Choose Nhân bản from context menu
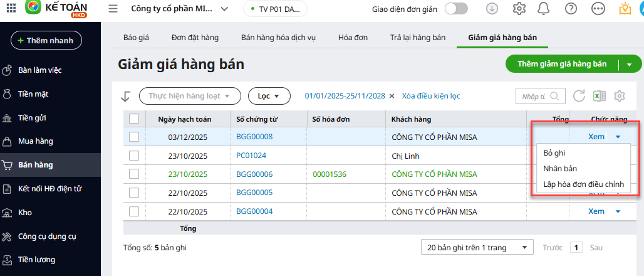Image resolution: width=644 pixels, height=276 pixels. point(560,168)
